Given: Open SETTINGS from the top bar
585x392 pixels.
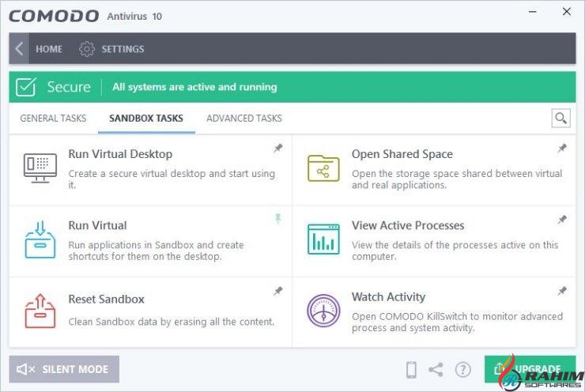Looking at the screenshot, I should point(123,49).
